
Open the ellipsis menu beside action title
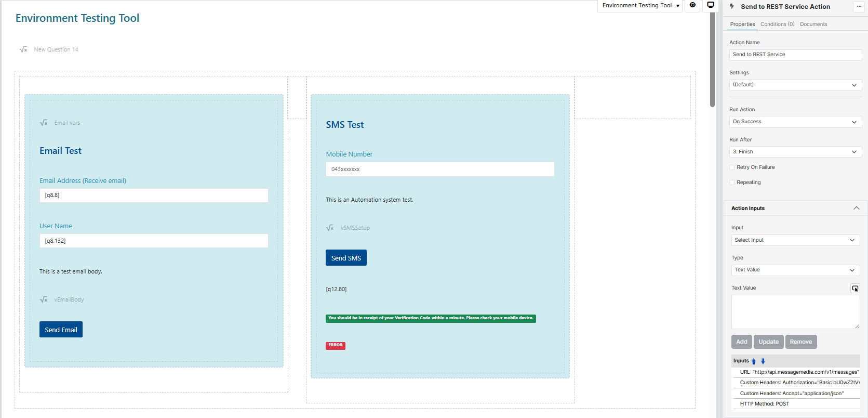click(x=859, y=6)
